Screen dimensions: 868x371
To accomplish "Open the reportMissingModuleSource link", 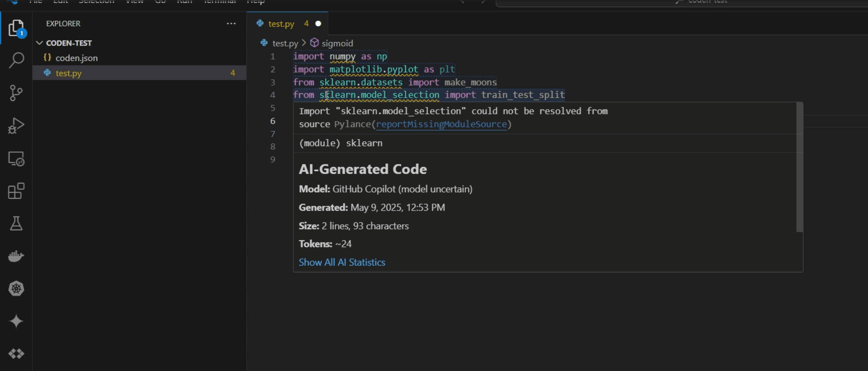I will [441, 124].
